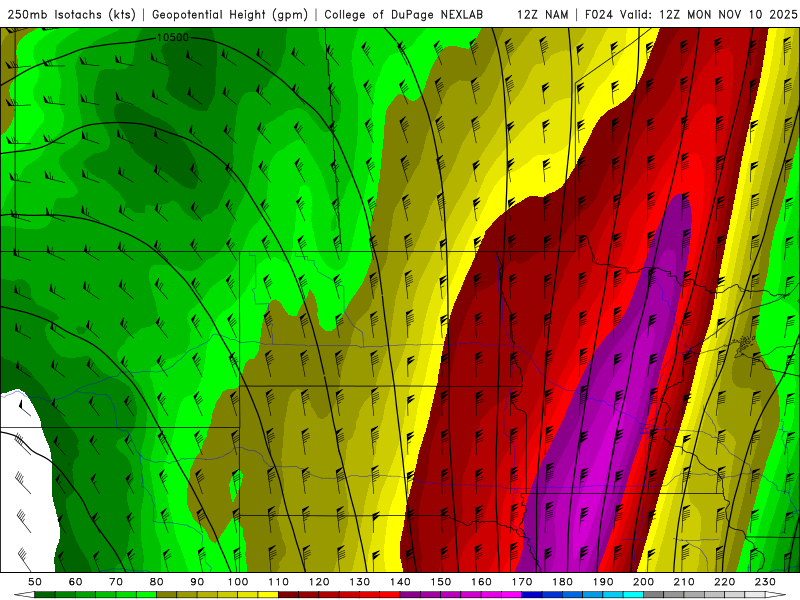Click the 110 legend value
Viewport: 800px width, 600px height.
click(279, 582)
